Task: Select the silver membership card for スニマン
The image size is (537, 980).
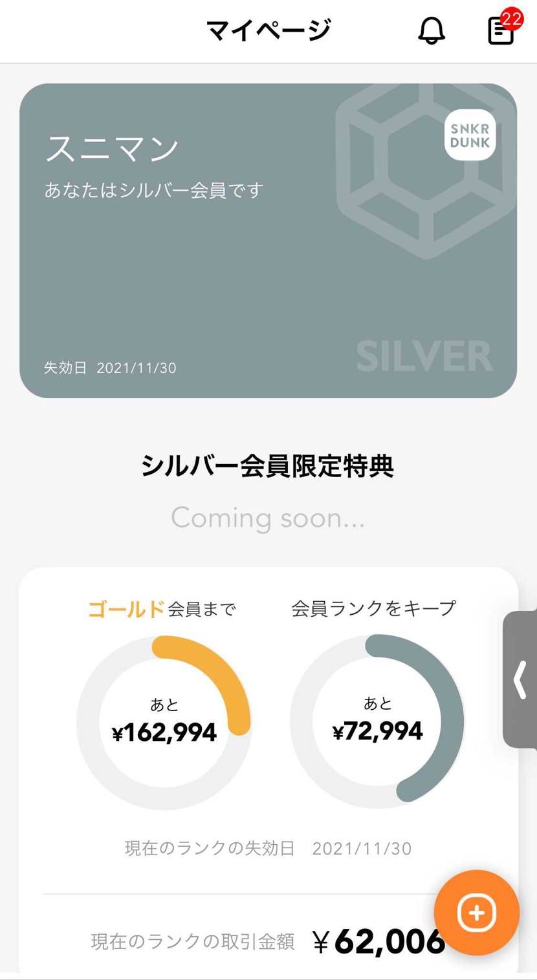Action: click(268, 240)
